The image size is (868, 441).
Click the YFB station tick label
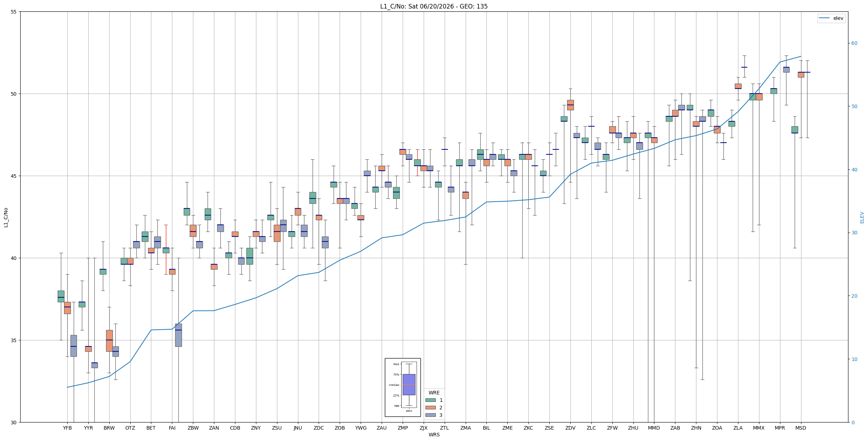[x=67, y=428]
